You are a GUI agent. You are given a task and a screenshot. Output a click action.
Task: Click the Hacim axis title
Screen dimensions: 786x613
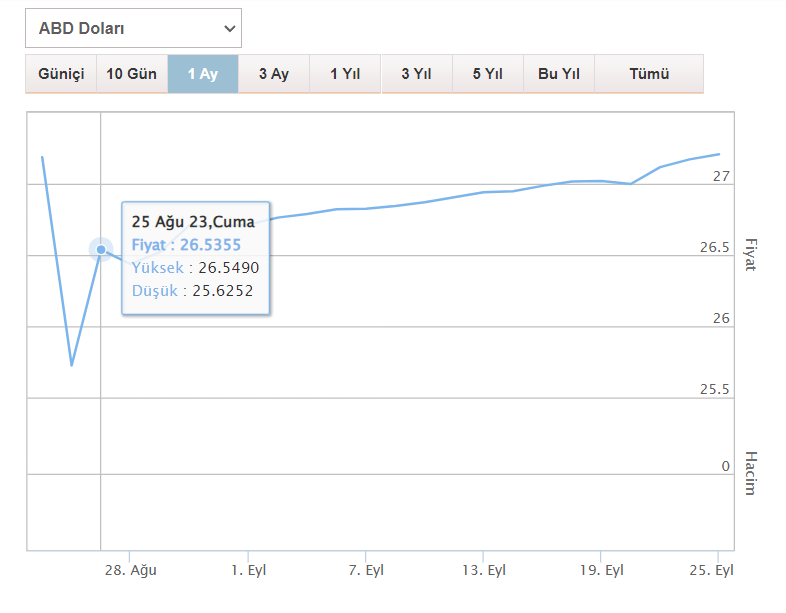click(x=751, y=473)
